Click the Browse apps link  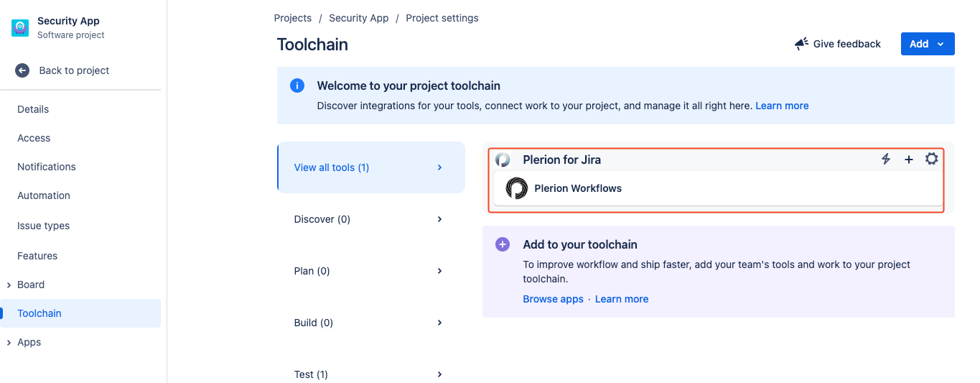(x=553, y=299)
